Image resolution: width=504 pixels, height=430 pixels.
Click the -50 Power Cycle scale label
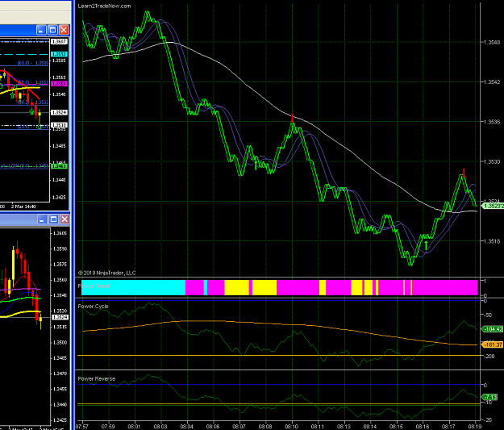point(488,315)
